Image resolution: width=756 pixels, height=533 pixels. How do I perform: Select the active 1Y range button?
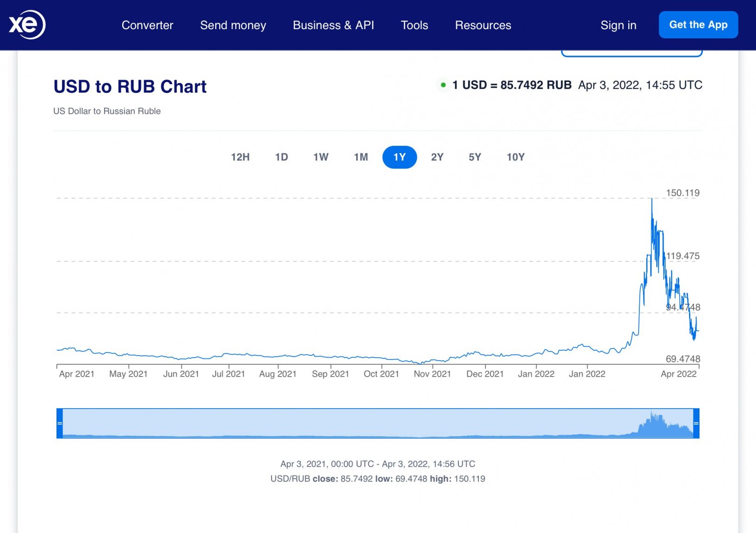click(x=400, y=157)
